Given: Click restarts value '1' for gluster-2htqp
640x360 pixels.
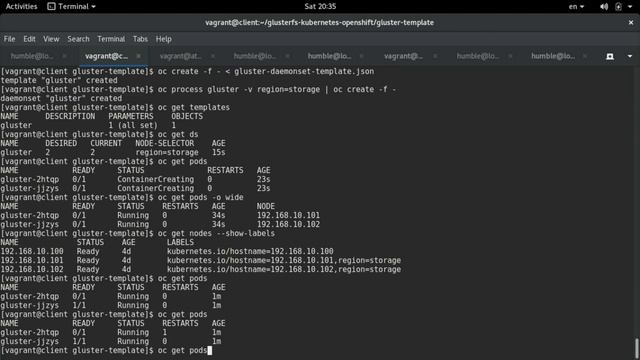Looking at the screenshot, I should coord(164,332).
